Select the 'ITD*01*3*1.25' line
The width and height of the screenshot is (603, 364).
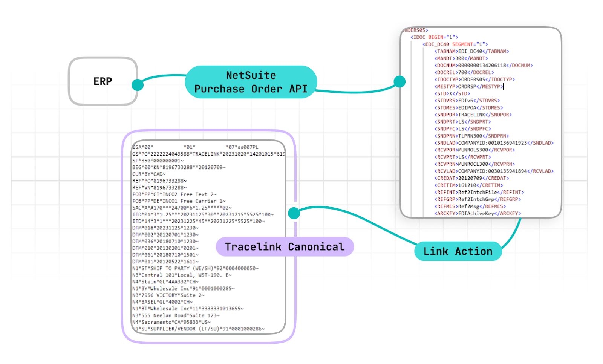203,214
